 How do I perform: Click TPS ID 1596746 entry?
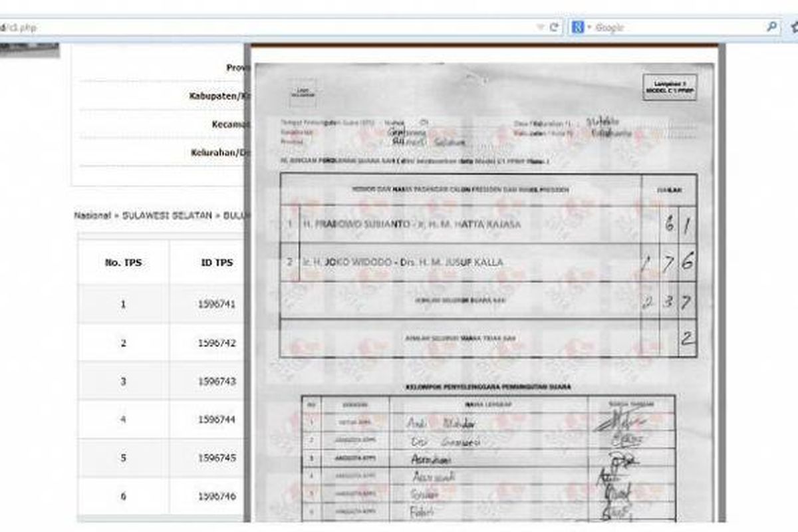point(217,497)
